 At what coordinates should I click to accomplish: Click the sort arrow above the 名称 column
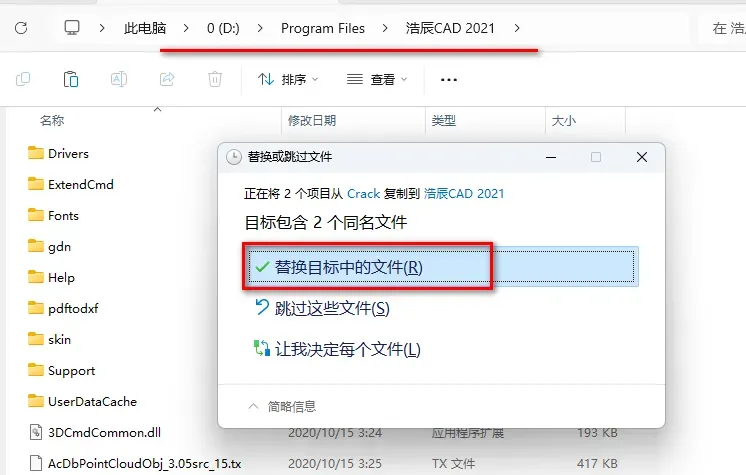pyautogui.click(x=157, y=109)
